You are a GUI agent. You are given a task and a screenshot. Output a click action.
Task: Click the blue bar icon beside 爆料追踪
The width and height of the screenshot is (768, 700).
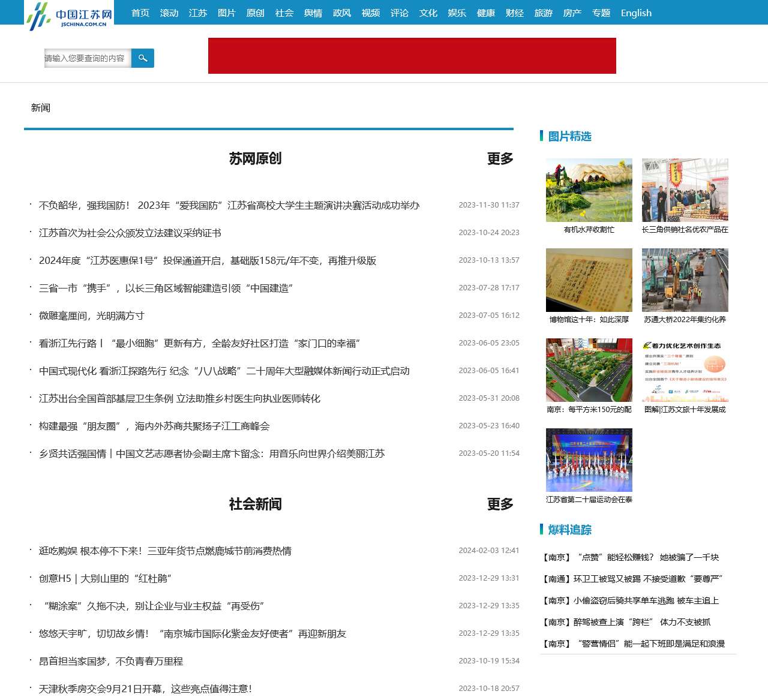[x=541, y=530]
